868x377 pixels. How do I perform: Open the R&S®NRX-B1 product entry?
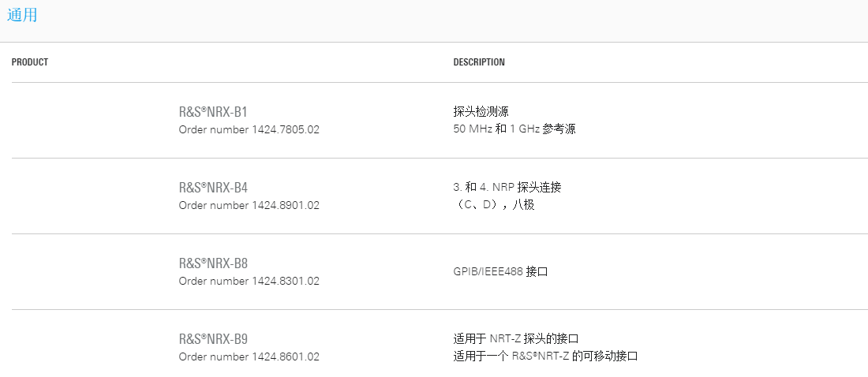click(213, 112)
